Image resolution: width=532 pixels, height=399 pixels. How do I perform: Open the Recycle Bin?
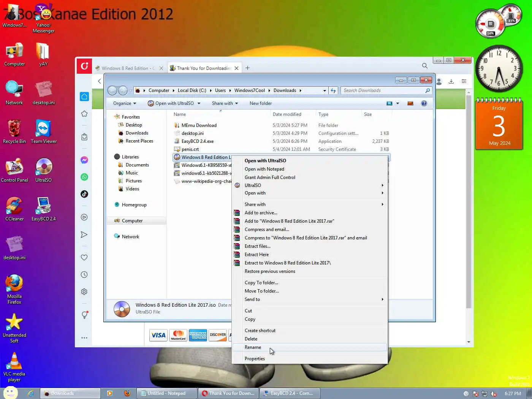coord(14,132)
